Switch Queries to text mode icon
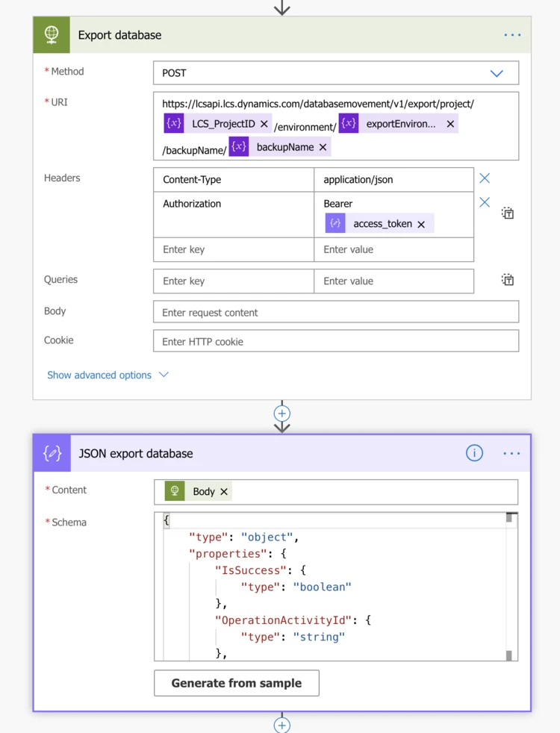Viewport: 560px width, 733px height. point(508,281)
